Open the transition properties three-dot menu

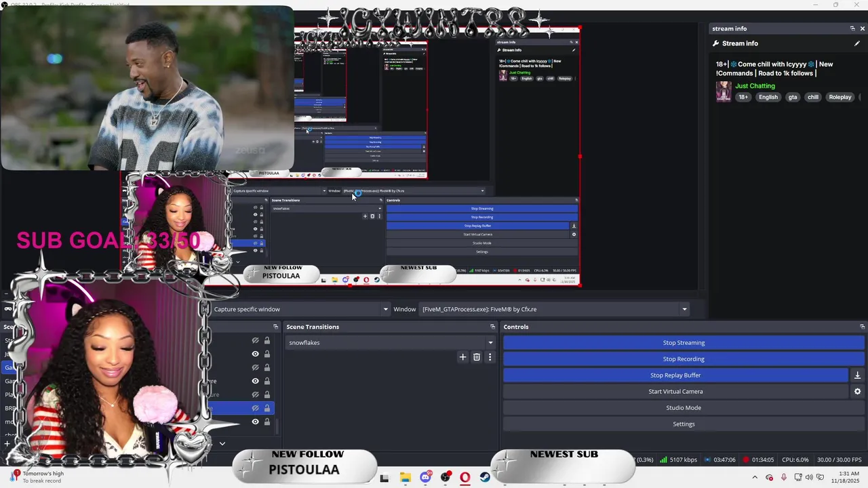490,357
